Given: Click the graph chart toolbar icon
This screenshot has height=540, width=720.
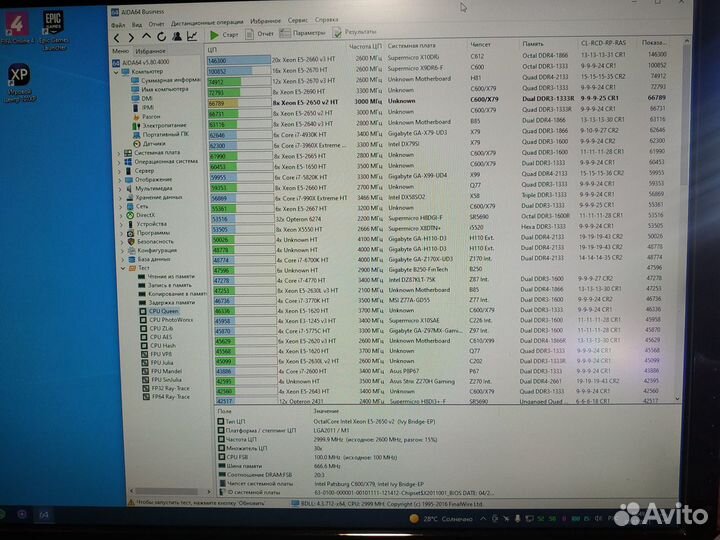Looking at the screenshot, I should click(192, 35).
